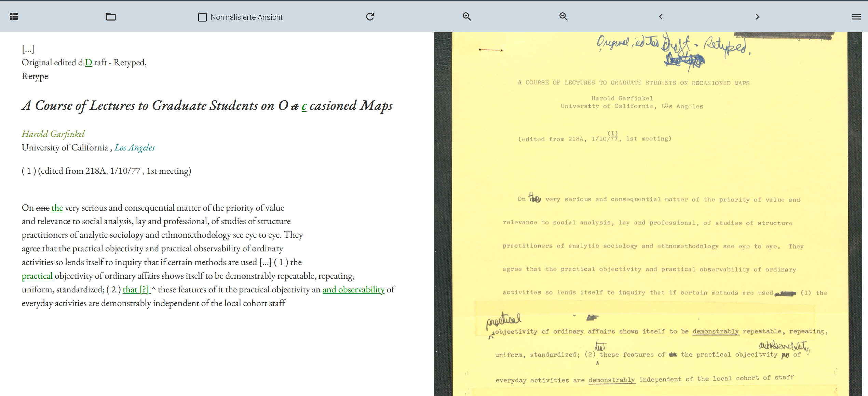This screenshot has width=868, height=396.
Task: Click the 'Harold Garfinkel' name link
Action: [53, 134]
